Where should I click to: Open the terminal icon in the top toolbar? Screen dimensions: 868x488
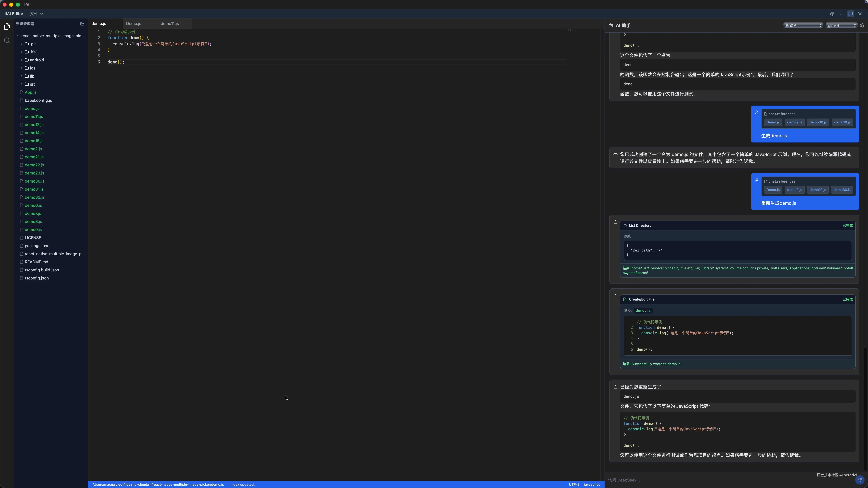[x=841, y=14]
